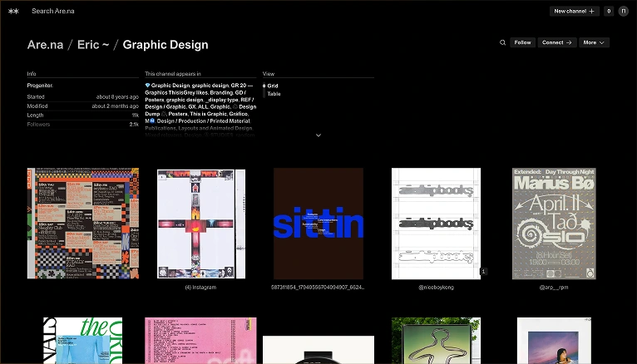Open Design / Production / Printed Material link

204,121
